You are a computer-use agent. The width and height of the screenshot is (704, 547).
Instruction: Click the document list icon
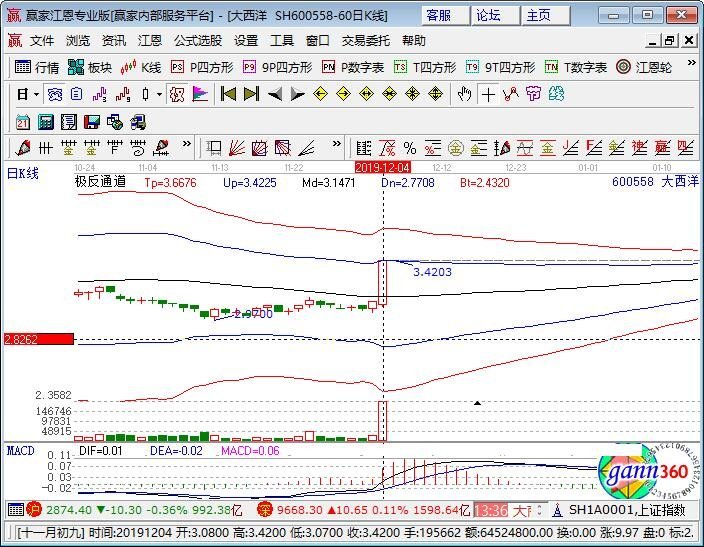coord(69,122)
